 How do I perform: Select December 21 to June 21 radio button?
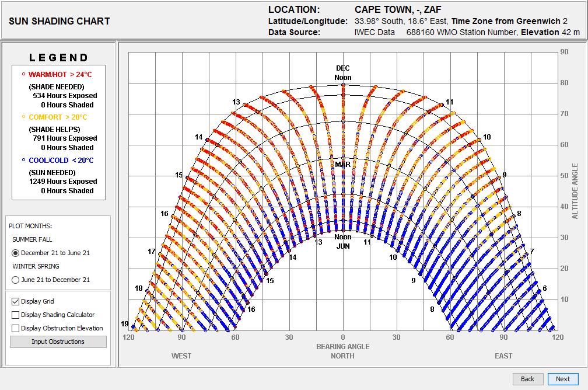point(15,253)
